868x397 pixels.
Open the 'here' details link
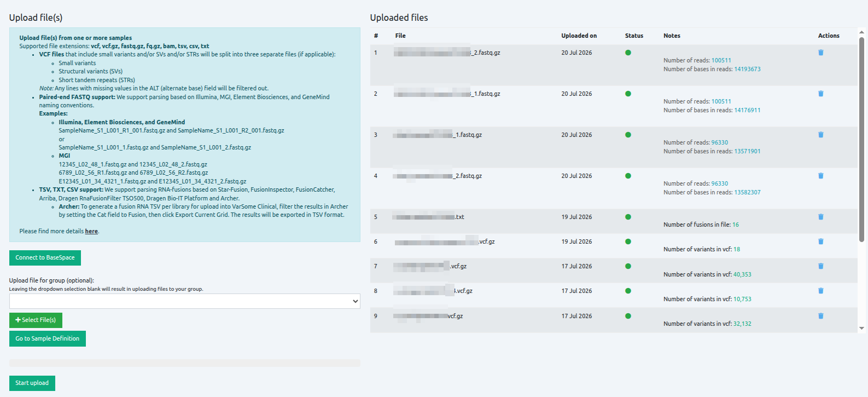tap(91, 232)
